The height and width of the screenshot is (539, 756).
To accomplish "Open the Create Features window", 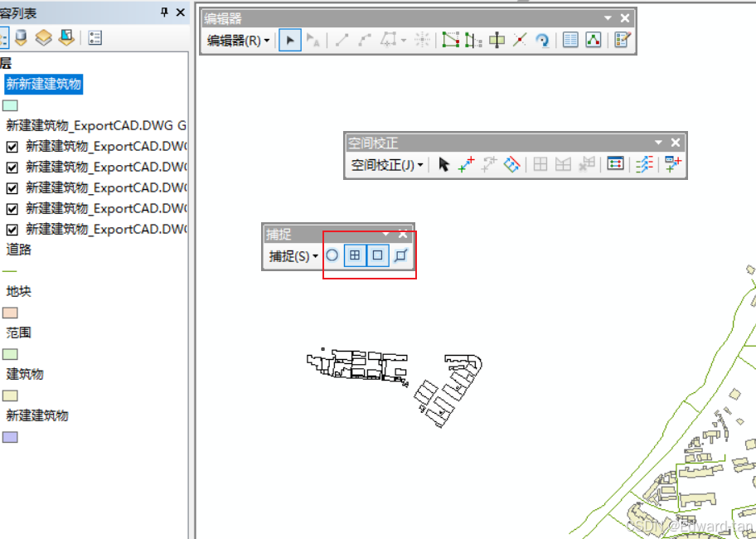I will pyautogui.click(x=622, y=40).
